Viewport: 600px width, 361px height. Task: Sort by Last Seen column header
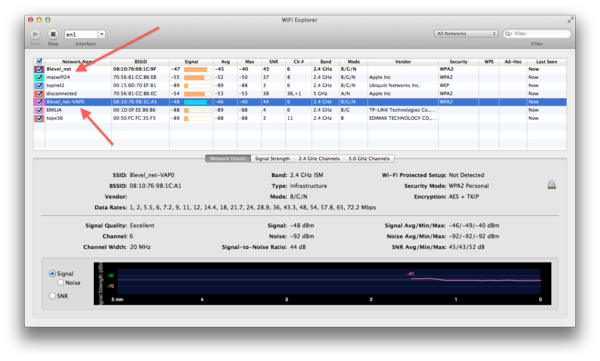546,62
